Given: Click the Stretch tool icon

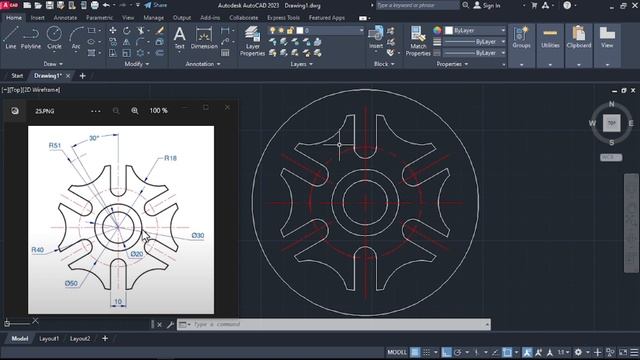Looking at the screenshot, I should (113, 53).
